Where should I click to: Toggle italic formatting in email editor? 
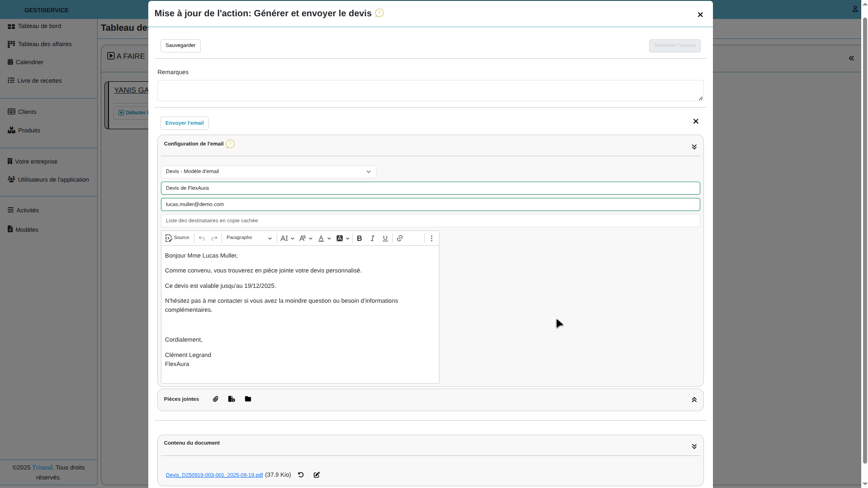(373, 239)
